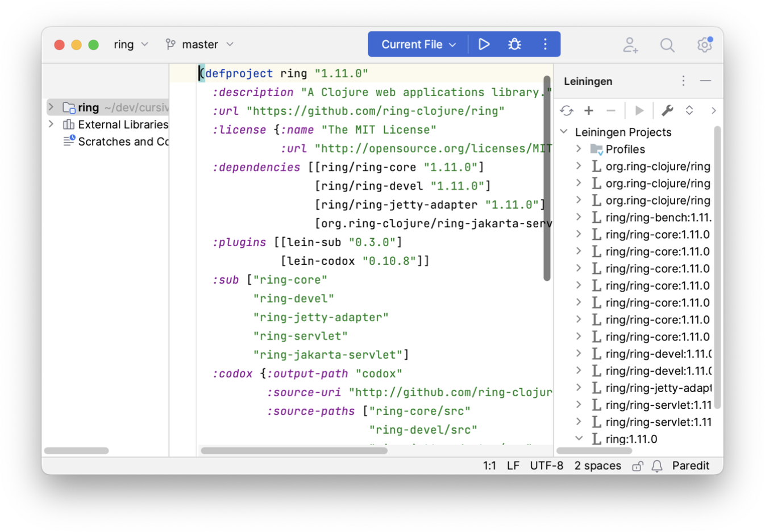Click External Libraries icon in project tree
The height and width of the screenshot is (532, 765).
69,124
